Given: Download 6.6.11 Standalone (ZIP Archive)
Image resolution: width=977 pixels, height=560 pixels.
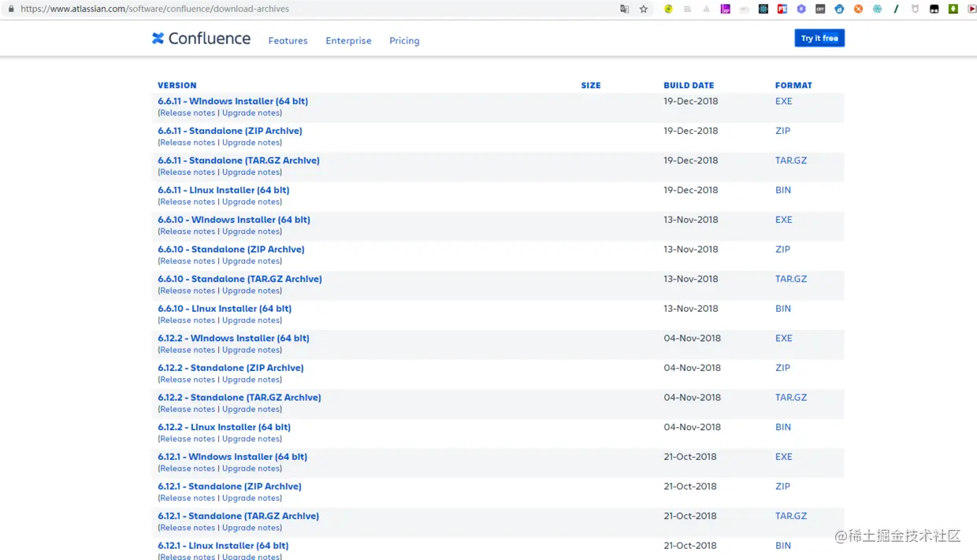Looking at the screenshot, I should point(229,131).
